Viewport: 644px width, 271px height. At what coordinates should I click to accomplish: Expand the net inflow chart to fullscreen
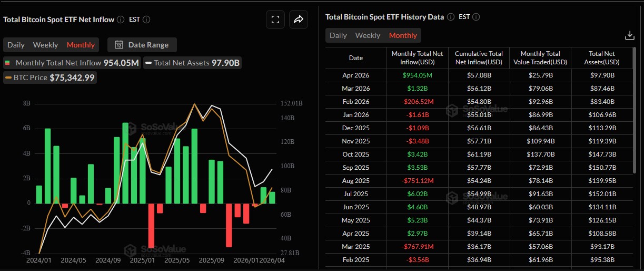(275, 20)
